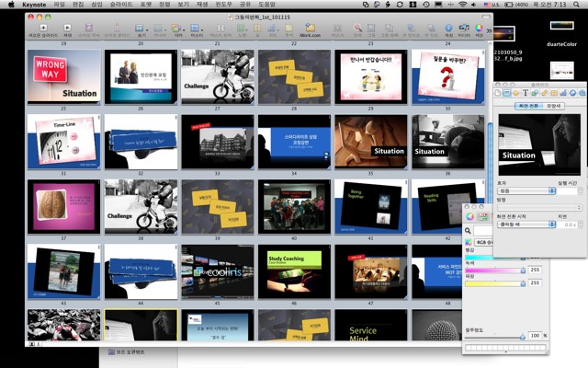Click the Comment sticky note toolbar icon
588x368 pixels.
click(288, 29)
